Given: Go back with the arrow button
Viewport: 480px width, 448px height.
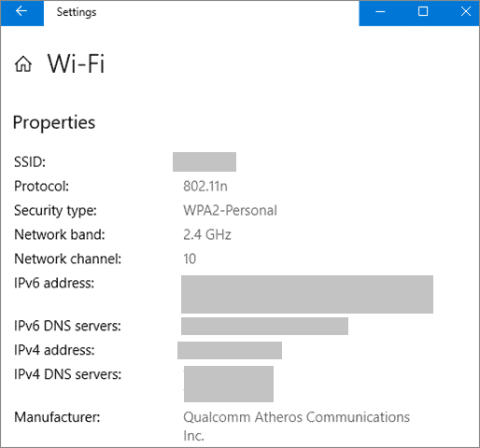Looking at the screenshot, I should [x=21, y=13].
